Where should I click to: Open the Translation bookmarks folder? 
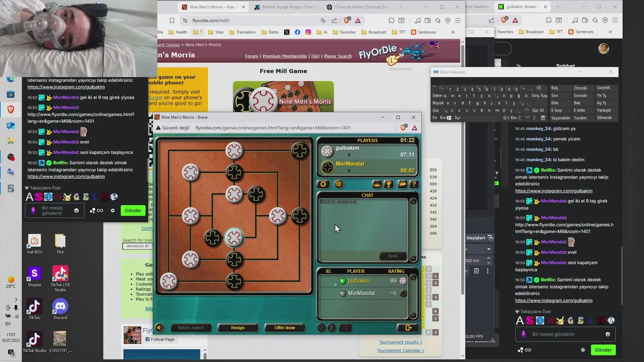242,32
